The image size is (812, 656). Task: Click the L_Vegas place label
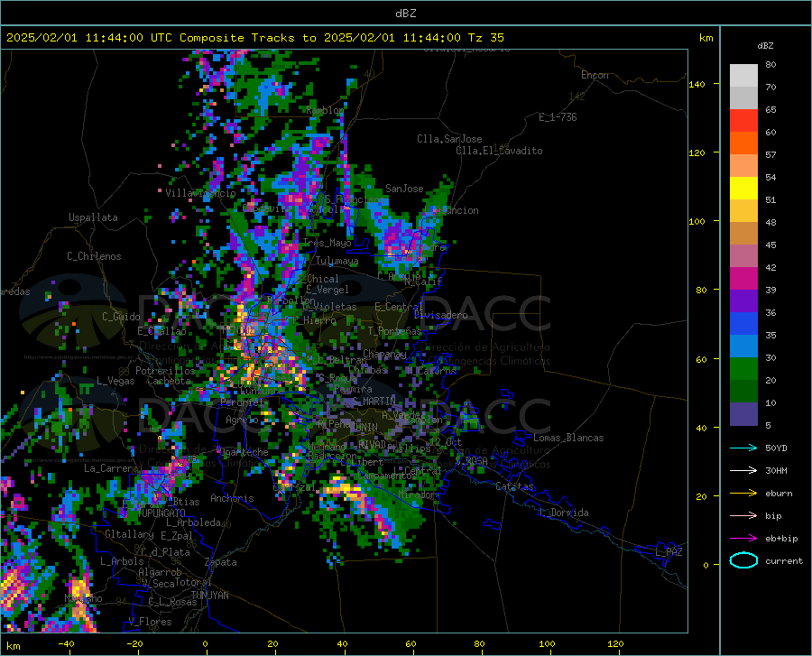(115, 381)
